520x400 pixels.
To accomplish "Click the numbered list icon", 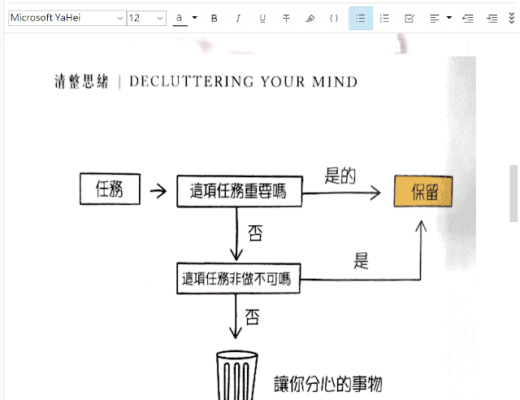I will pos(384,18).
